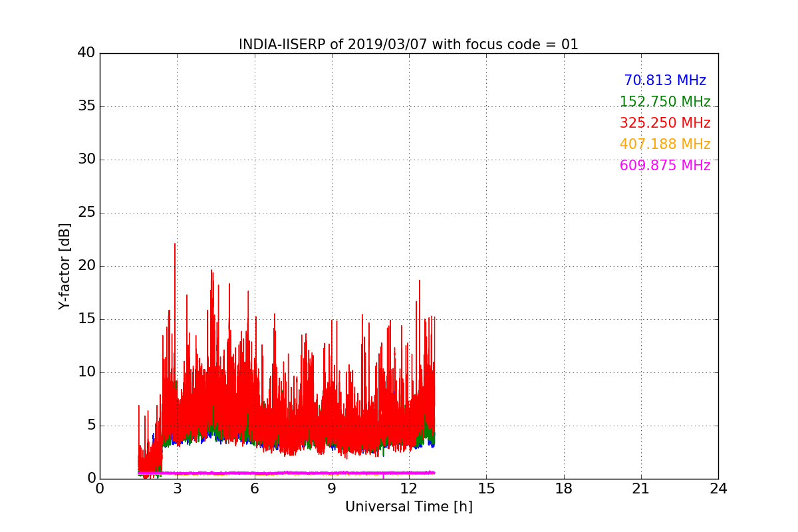Image resolution: width=798 pixels, height=532 pixels.
Task: Click the y-axis tick value 35
Action: [x=86, y=106]
